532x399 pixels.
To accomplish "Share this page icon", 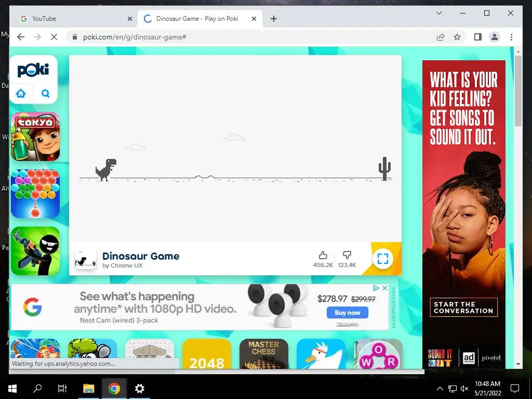I will tap(441, 37).
